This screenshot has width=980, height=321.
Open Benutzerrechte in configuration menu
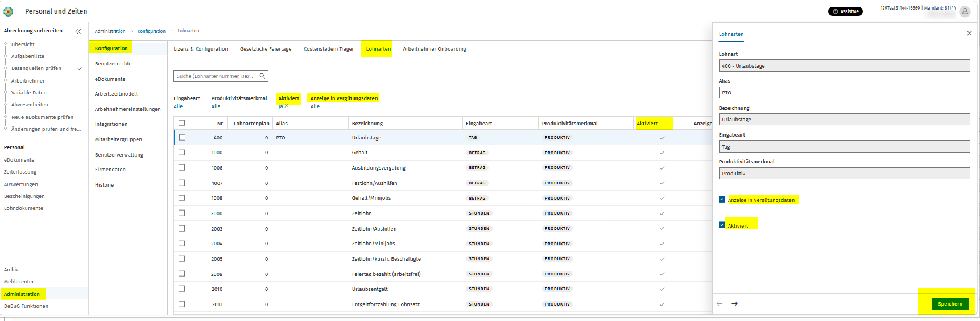pos(113,64)
